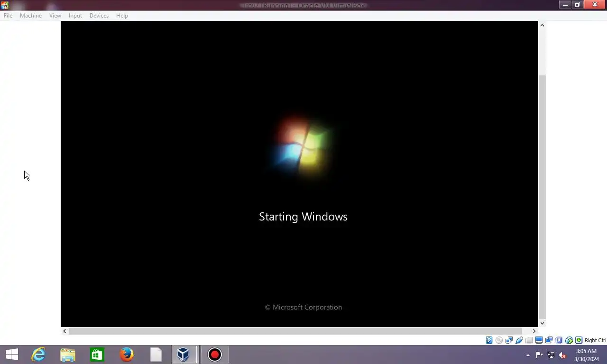Click the hard disk activity indicator
This screenshot has width=607, height=364.
[489, 340]
